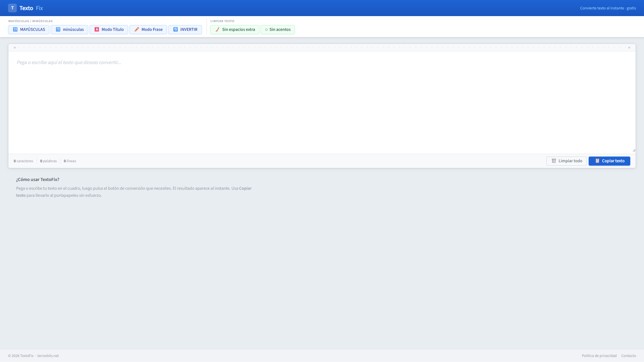644x362 pixels.
Task: Click the Texto Fix brand title
Action: point(31,8)
